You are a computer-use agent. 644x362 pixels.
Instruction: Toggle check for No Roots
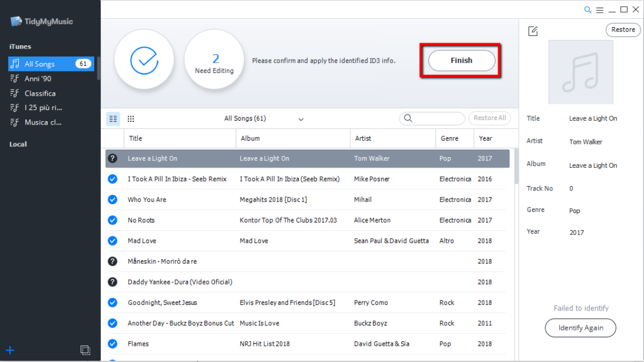point(113,220)
